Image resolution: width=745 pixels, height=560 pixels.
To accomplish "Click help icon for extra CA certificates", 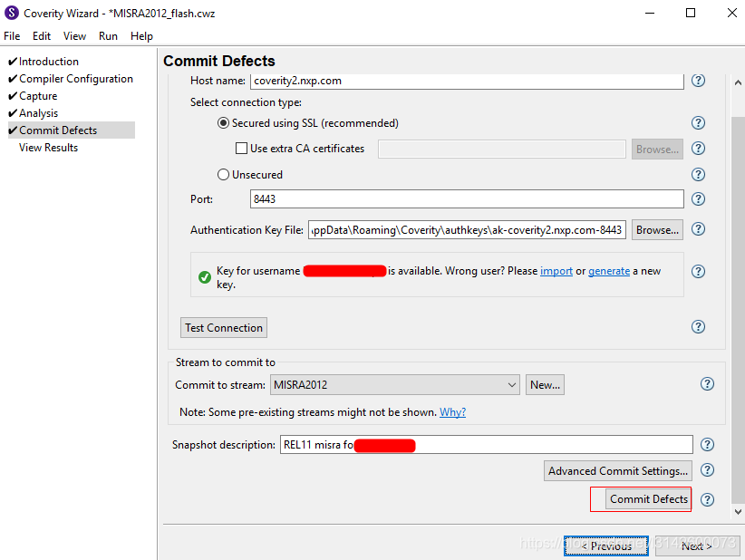I will pos(698,149).
